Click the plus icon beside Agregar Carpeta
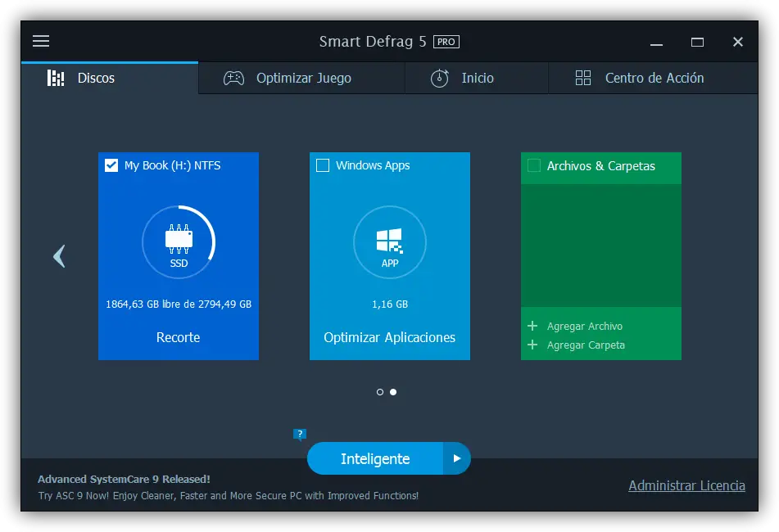 point(532,345)
